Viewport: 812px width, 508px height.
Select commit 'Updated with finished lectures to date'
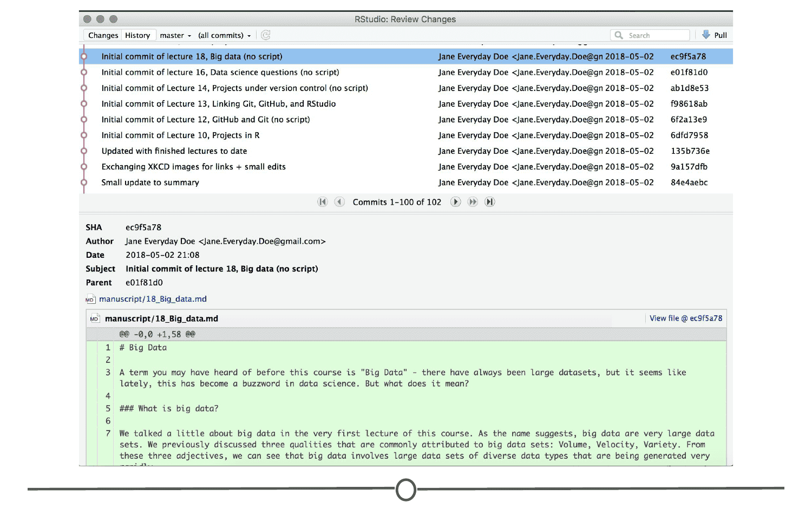(x=406, y=151)
